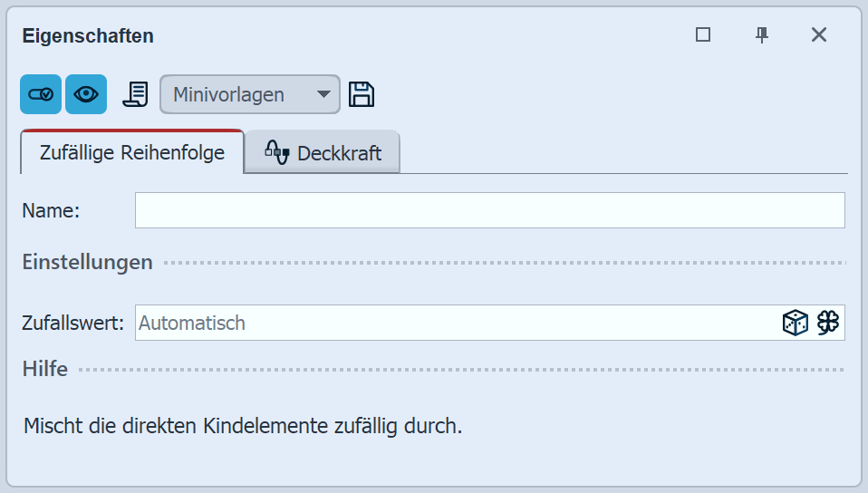
Task: Pin the Eigenschaften panel
Action: [762, 34]
